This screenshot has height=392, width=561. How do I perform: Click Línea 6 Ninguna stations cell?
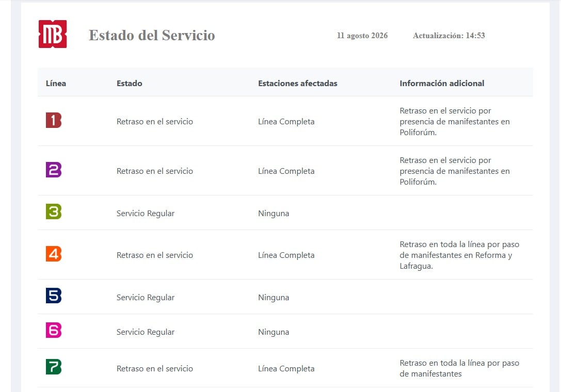[x=274, y=332]
